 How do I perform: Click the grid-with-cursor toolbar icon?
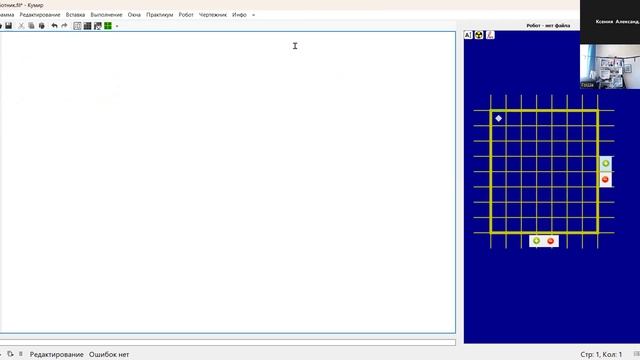(98, 26)
